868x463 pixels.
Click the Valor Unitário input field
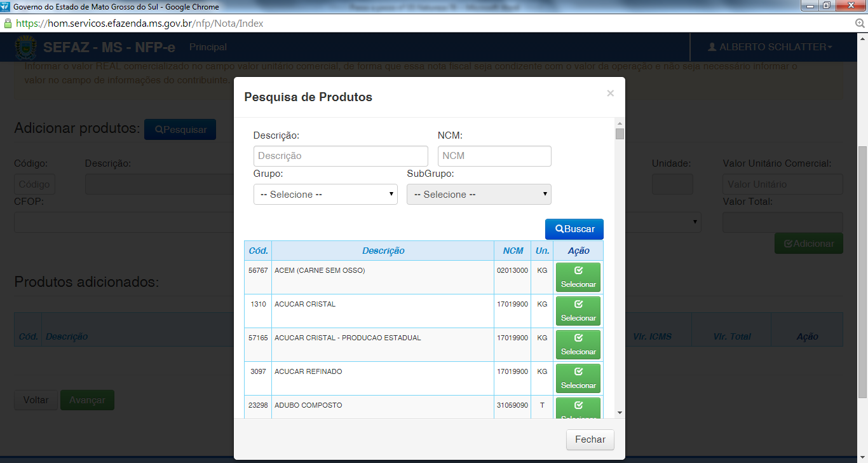783,184
